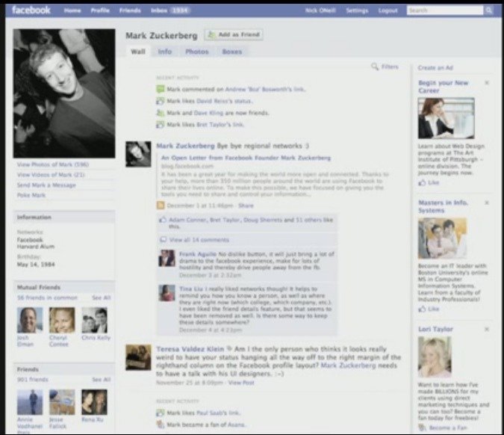Click friends icon beside Dave Kling activity

pyautogui.click(x=160, y=113)
